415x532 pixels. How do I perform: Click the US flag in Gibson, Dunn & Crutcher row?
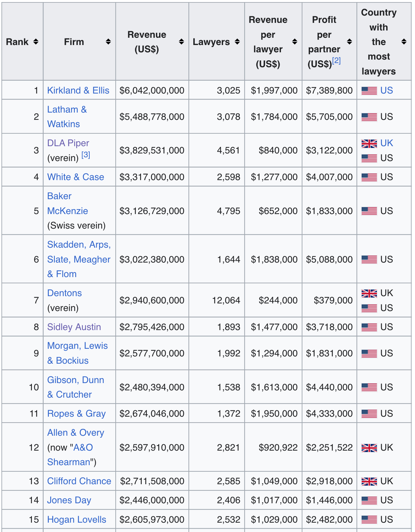click(369, 387)
